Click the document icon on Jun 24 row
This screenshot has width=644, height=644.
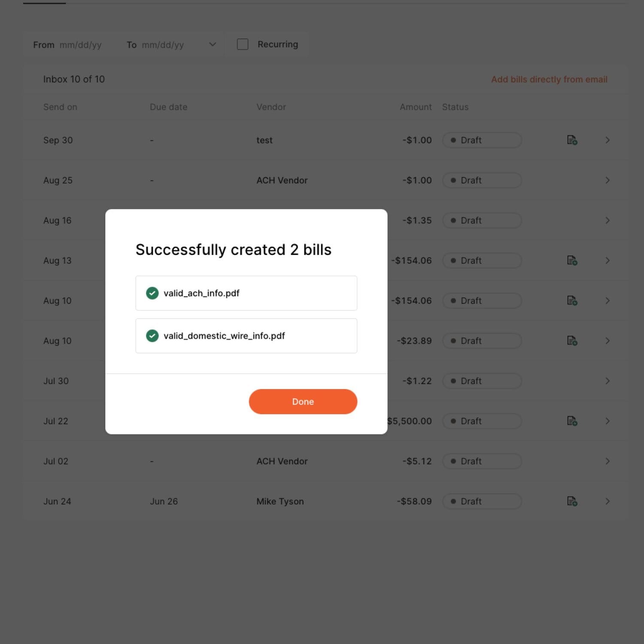(x=572, y=501)
